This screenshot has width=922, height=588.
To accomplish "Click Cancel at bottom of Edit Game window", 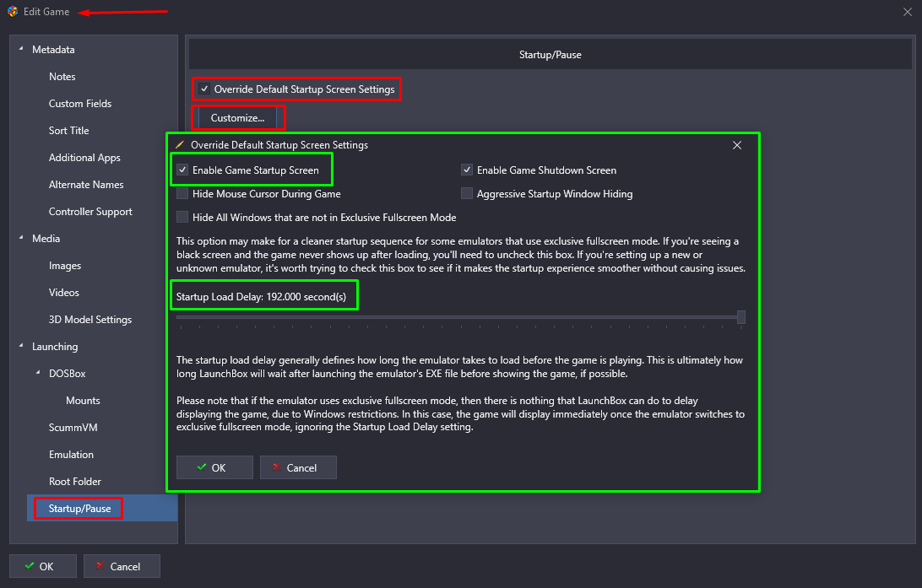I will pyautogui.click(x=122, y=566).
